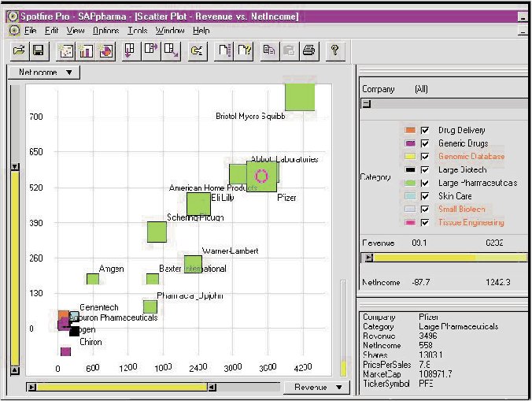
Task: Uncheck the Tissue Engineering category checkbox
Action: (425, 222)
